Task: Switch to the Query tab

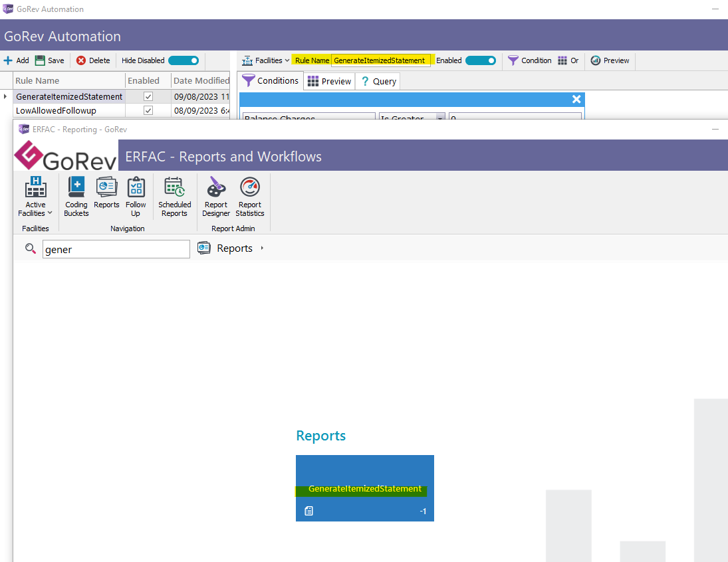Action: 378,81
